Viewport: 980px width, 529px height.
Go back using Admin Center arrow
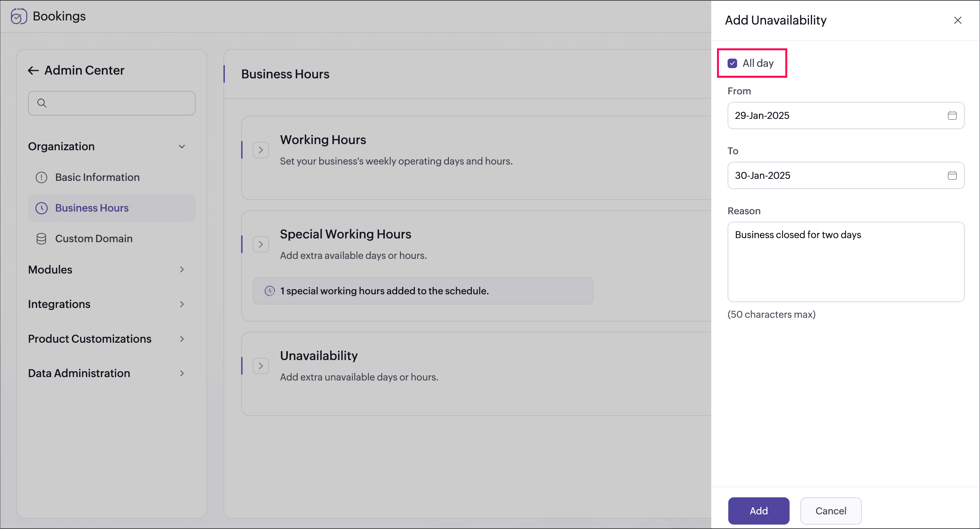coord(33,71)
